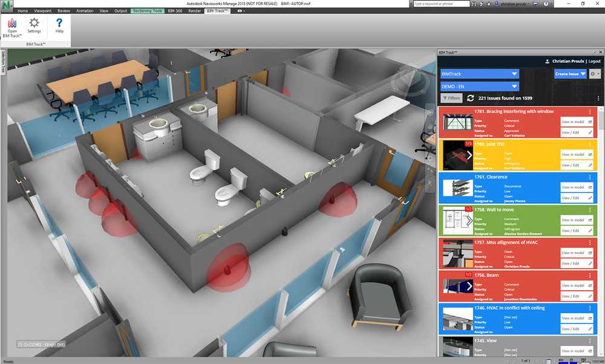Open the Animation ribbon tab
605x364 pixels.
(x=85, y=11)
